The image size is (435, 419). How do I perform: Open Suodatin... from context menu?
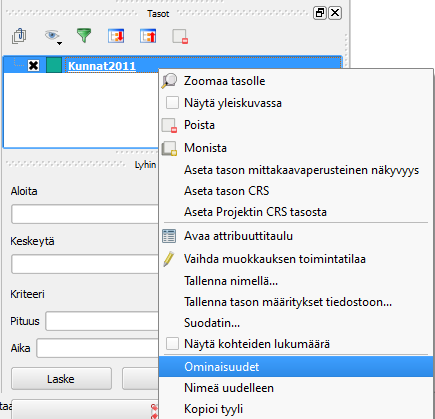click(x=296, y=323)
